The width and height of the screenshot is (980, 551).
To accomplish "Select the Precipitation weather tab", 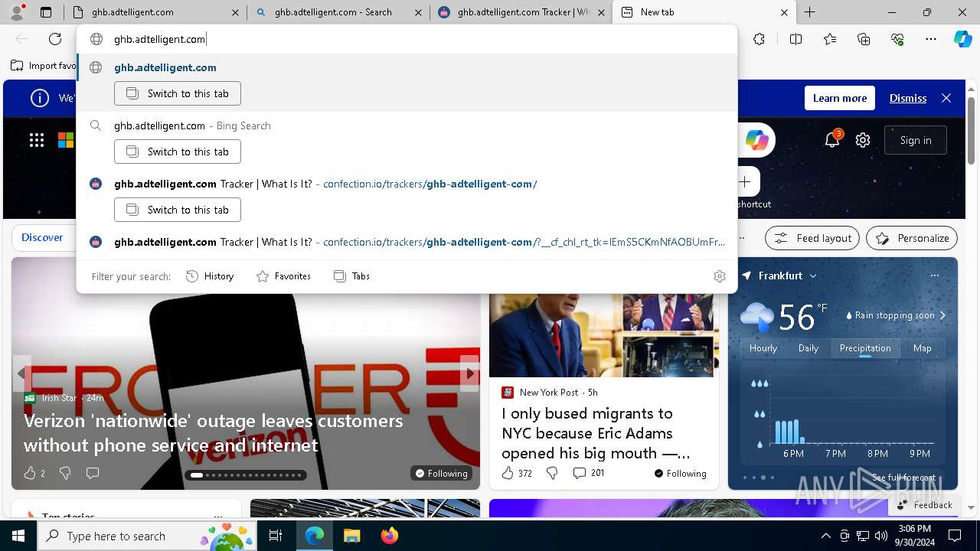I will [x=865, y=348].
